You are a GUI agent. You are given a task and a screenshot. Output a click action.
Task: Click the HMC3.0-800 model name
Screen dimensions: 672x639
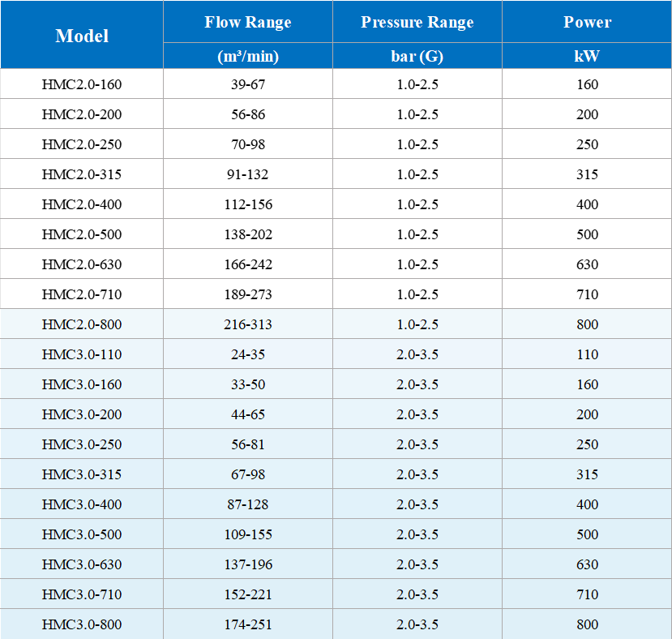[82, 624]
